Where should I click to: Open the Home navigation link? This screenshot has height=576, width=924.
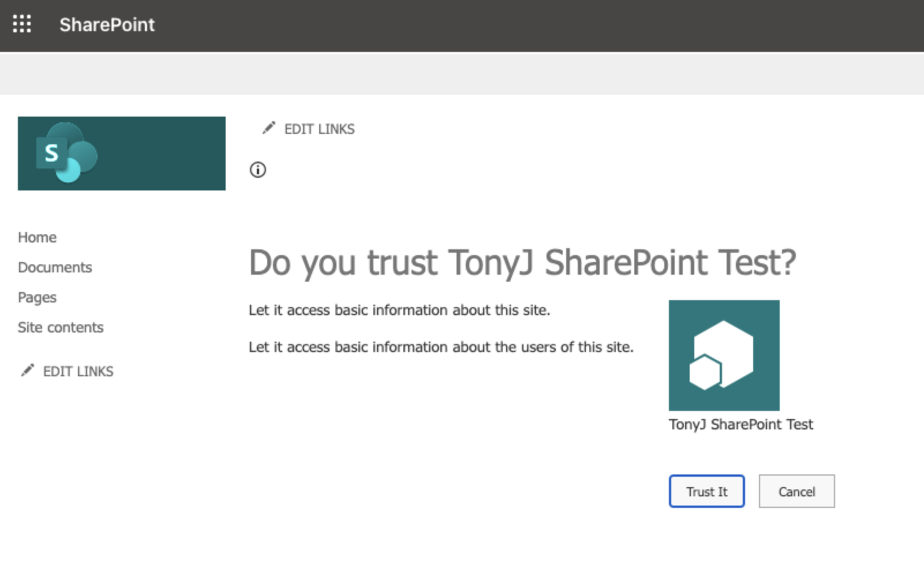click(37, 237)
